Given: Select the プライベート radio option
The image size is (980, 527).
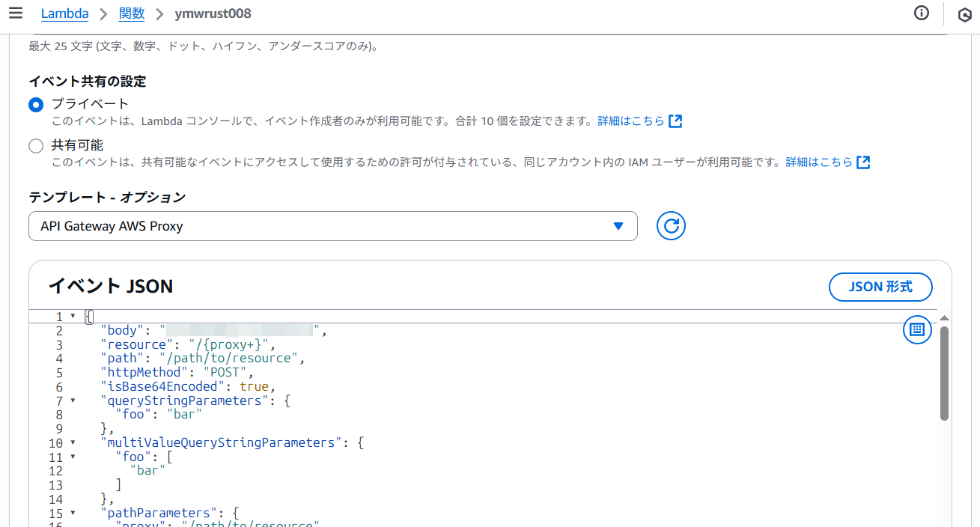Looking at the screenshot, I should pyautogui.click(x=36, y=105).
